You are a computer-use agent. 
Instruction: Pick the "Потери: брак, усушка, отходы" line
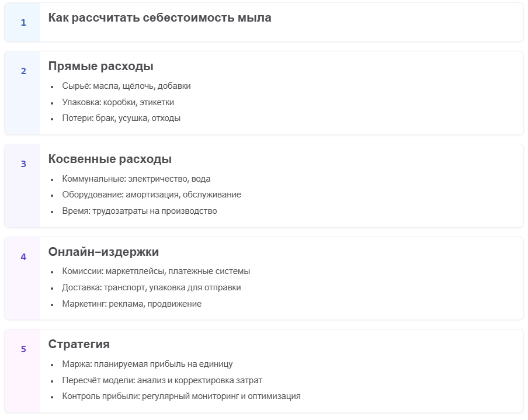pos(121,118)
